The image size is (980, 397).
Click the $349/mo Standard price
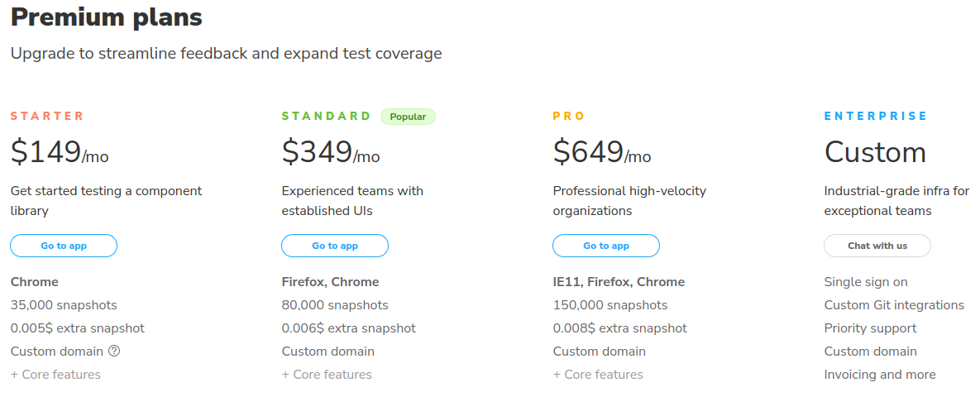[x=331, y=153]
